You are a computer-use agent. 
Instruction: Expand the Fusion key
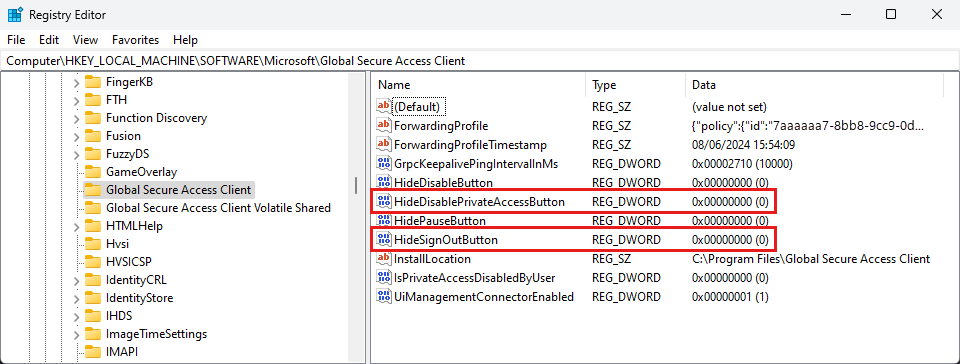pyautogui.click(x=77, y=136)
